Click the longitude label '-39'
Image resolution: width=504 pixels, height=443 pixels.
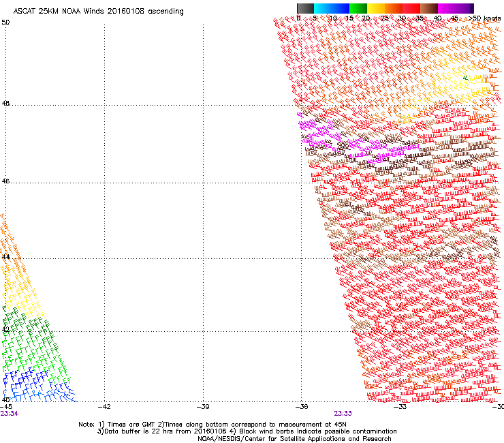[203, 407]
